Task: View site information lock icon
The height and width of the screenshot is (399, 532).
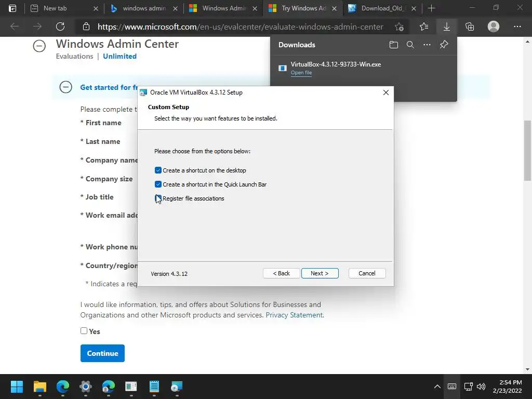Action: 86,26
